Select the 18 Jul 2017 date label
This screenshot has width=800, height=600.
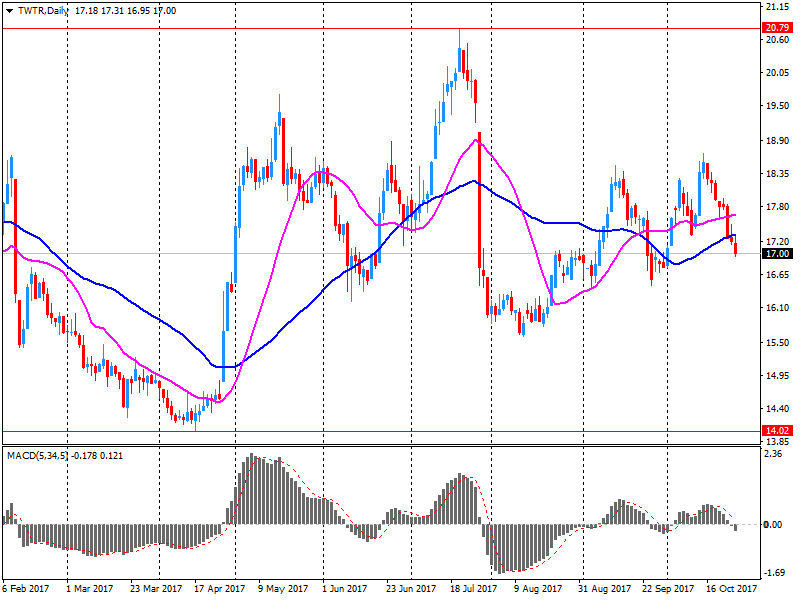473,588
